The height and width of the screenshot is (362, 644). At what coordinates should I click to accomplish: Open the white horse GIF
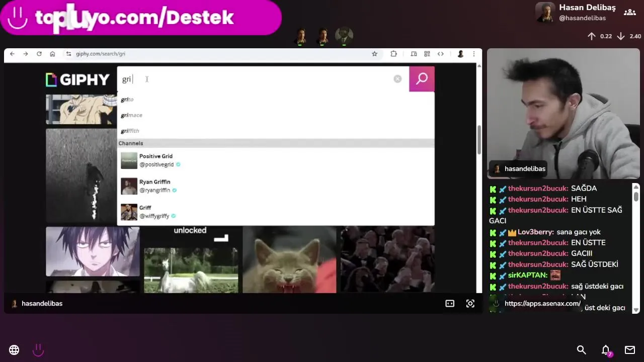tap(191, 270)
